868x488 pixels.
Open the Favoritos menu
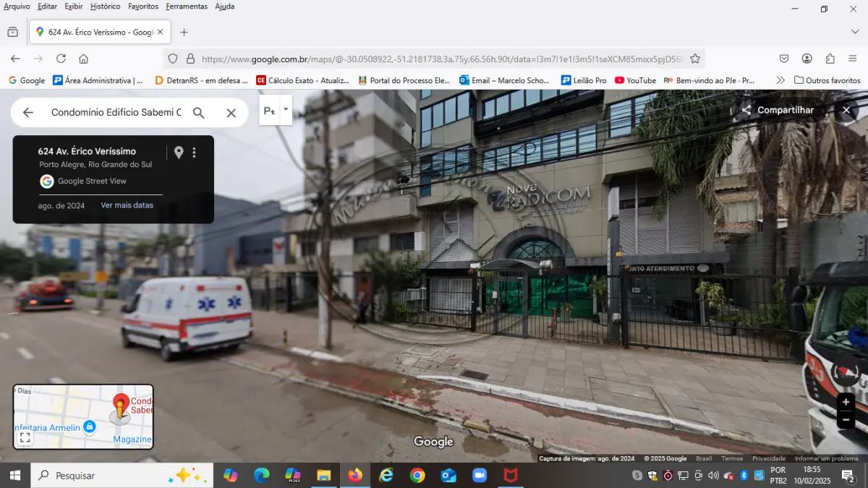143,7
